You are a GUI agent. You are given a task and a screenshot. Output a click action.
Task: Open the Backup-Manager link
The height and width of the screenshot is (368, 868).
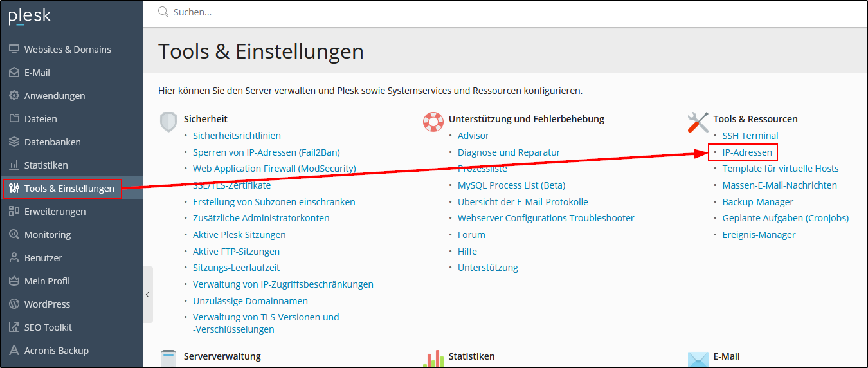758,202
